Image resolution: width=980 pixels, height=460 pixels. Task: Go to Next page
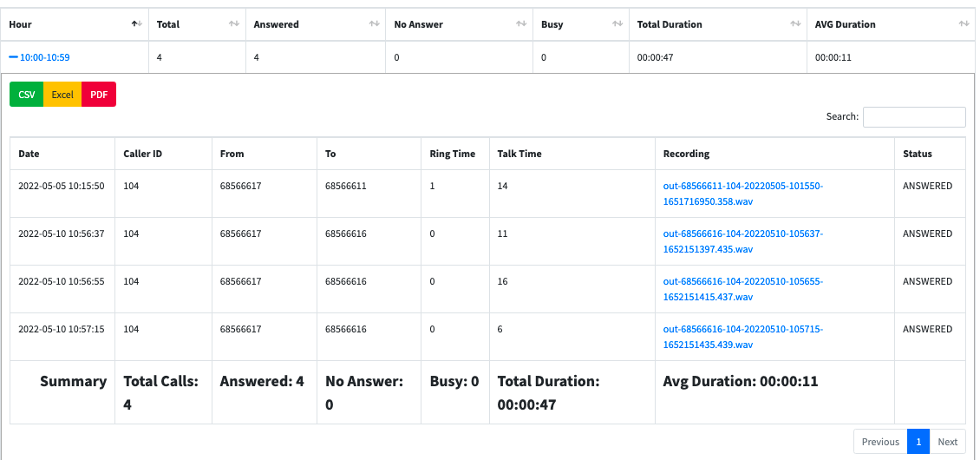(948, 441)
